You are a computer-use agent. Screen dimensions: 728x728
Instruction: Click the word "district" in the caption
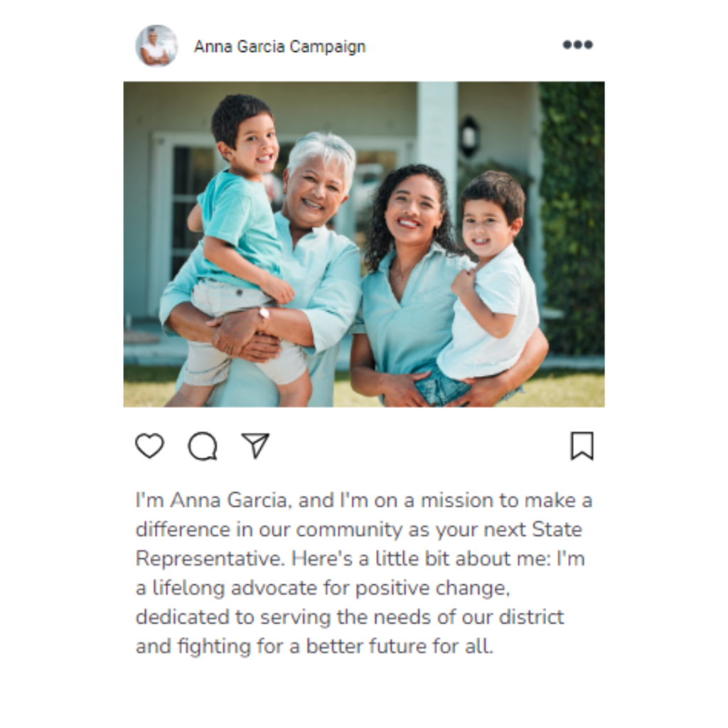point(531,617)
